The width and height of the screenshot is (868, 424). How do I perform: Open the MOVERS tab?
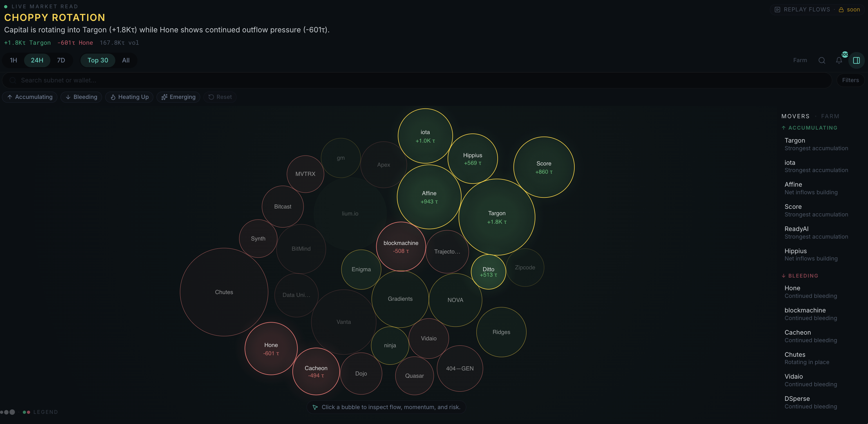click(x=795, y=116)
